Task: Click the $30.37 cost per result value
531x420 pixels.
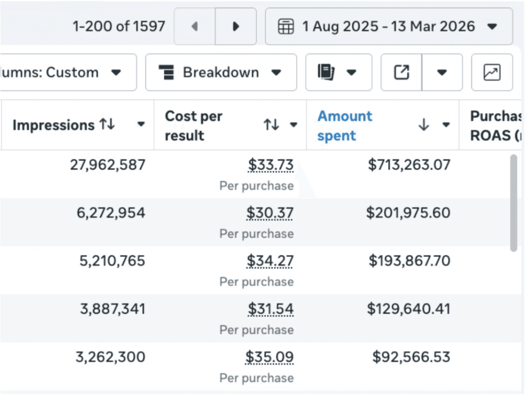Action: pos(269,213)
